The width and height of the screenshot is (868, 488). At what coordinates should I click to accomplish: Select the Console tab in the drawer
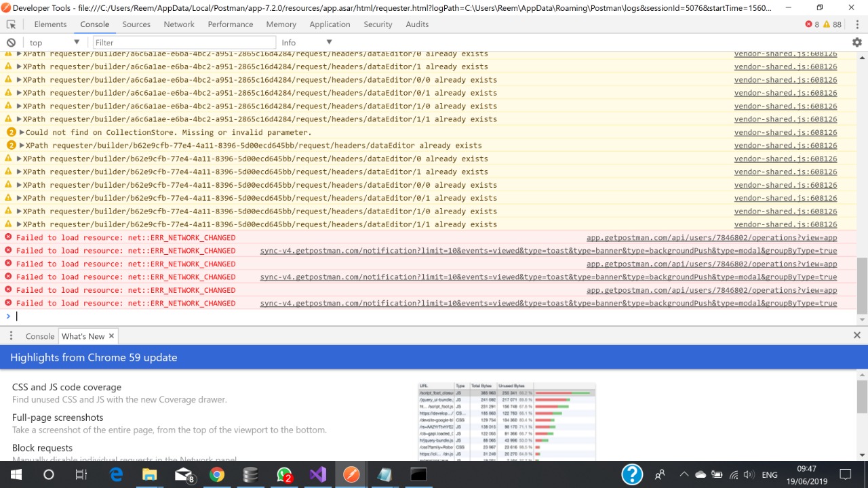click(40, 336)
